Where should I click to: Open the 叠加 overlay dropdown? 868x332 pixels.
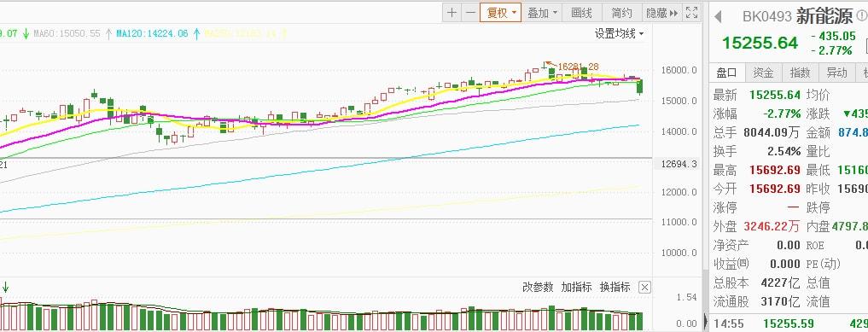coord(542,13)
